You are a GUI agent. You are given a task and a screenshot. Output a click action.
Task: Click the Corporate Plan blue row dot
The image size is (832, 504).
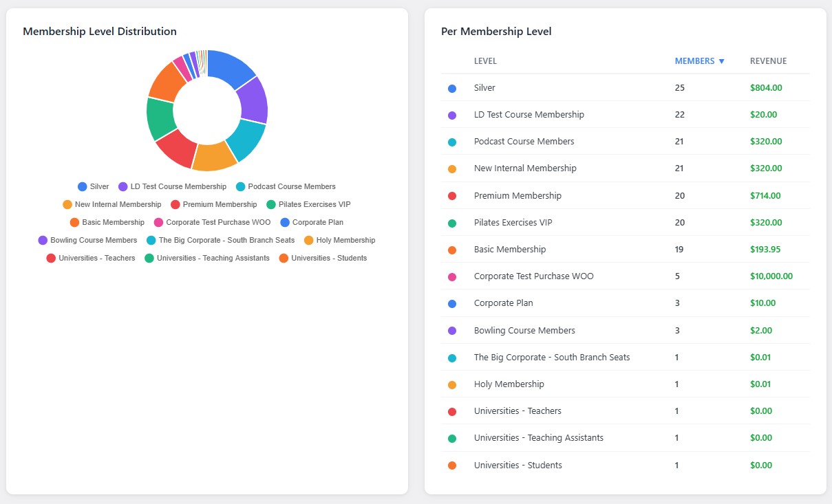pyautogui.click(x=452, y=304)
